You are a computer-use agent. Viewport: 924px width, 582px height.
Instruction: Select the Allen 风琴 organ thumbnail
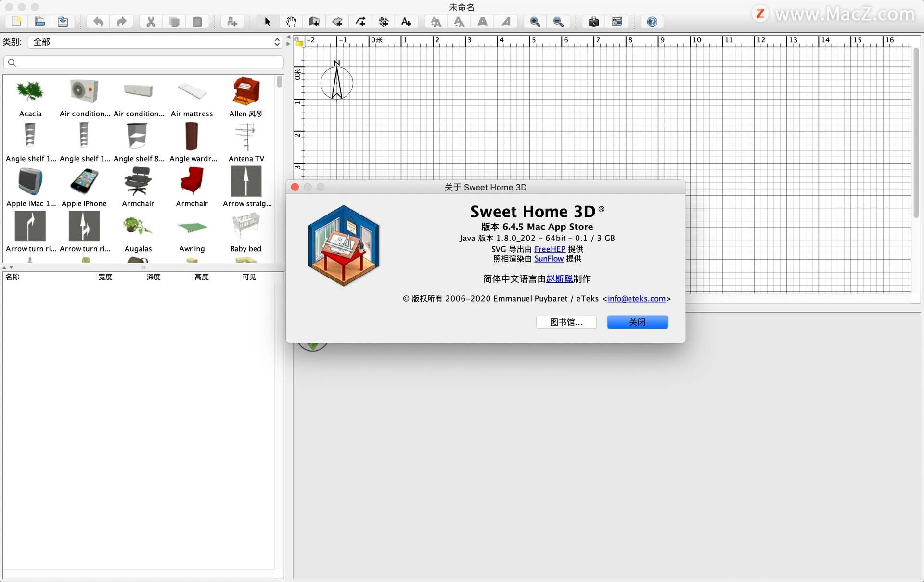point(246,91)
